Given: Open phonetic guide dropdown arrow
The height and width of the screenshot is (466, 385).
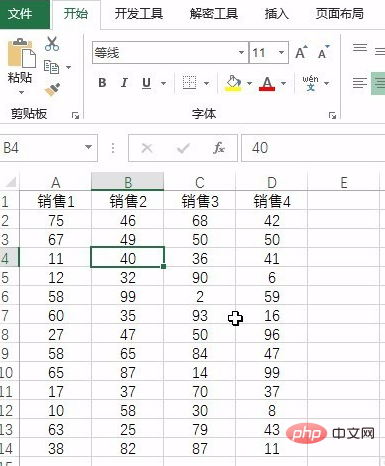Looking at the screenshot, I should point(327,83).
